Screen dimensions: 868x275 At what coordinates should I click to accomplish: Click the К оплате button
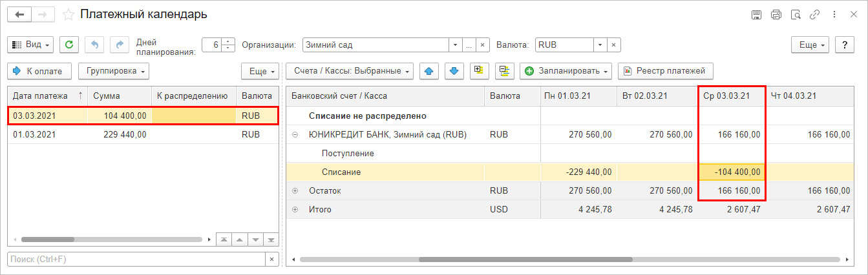coord(39,71)
